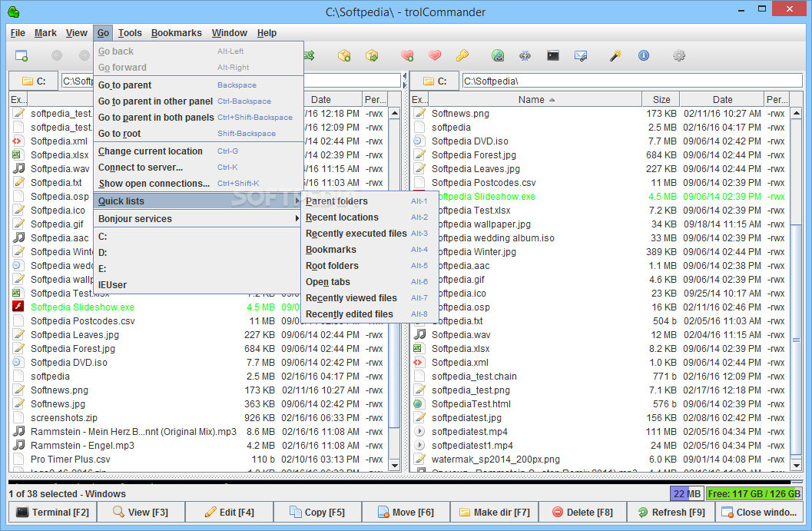Open Bookmarks menu in the menu bar

click(176, 32)
